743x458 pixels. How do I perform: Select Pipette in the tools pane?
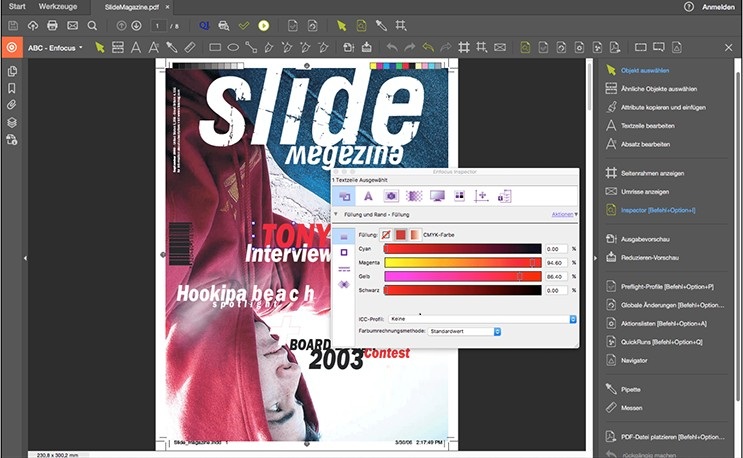(x=630, y=389)
